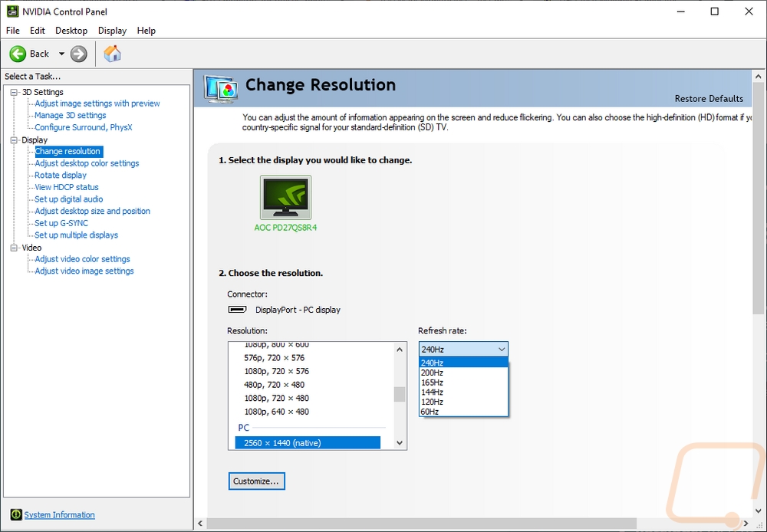Viewport: 767px width, 532px height.
Task: Collapse the Display tree node
Action: click(14, 140)
